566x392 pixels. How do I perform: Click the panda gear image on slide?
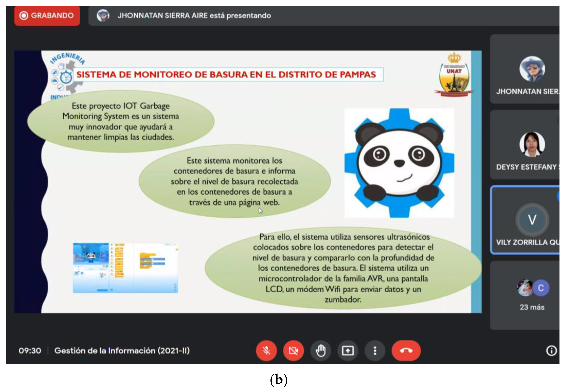coord(399,163)
